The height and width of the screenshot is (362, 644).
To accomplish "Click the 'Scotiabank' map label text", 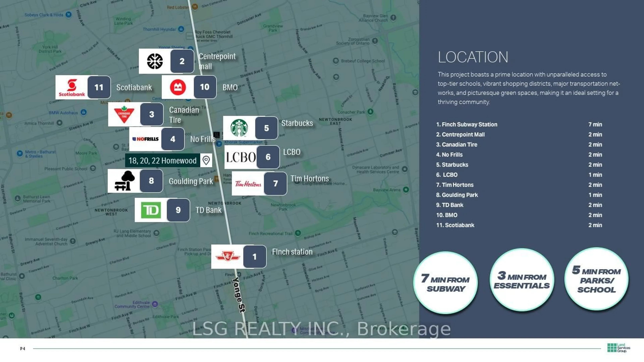I will coord(134,87).
